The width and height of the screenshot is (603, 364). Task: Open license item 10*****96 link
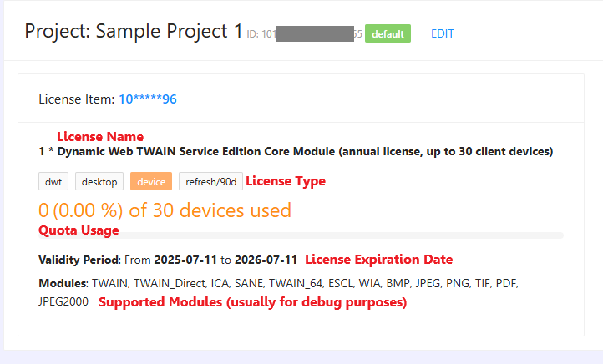pyautogui.click(x=148, y=99)
